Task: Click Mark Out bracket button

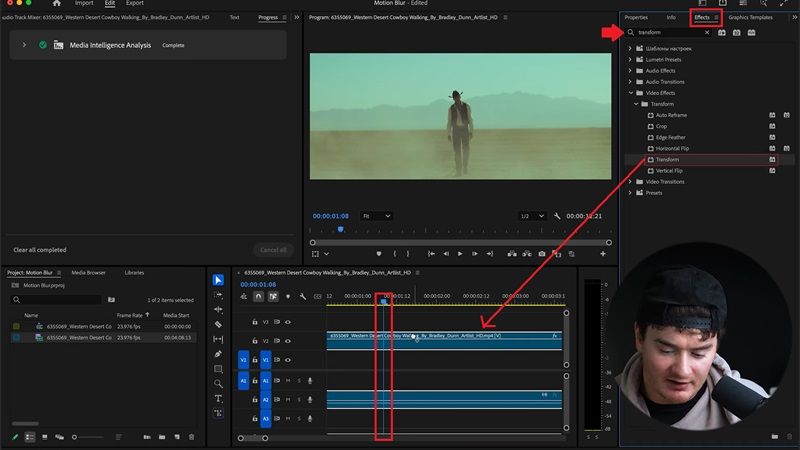Action: click(408, 254)
